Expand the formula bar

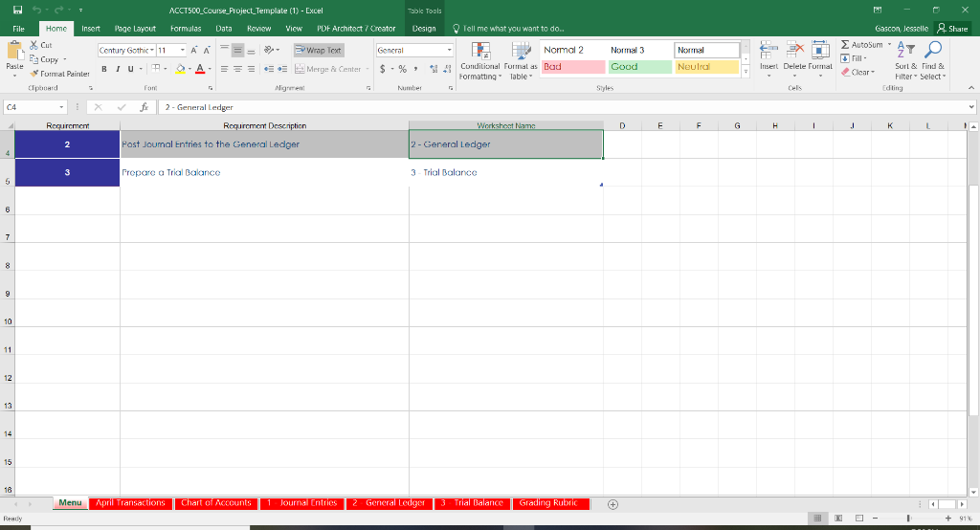(971, 107)
